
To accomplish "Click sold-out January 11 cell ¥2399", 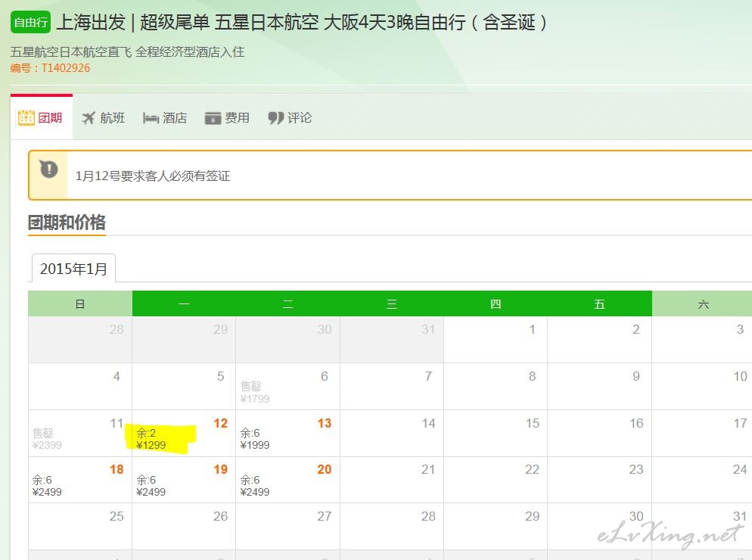I will pyautogui.click(x=80, y=433).
